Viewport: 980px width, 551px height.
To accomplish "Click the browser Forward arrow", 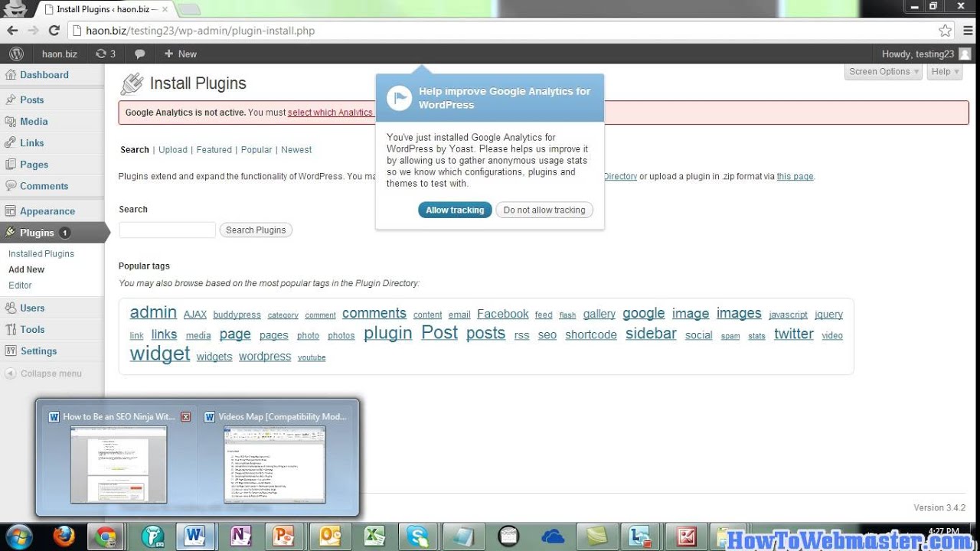I will [x=33, y=31].
